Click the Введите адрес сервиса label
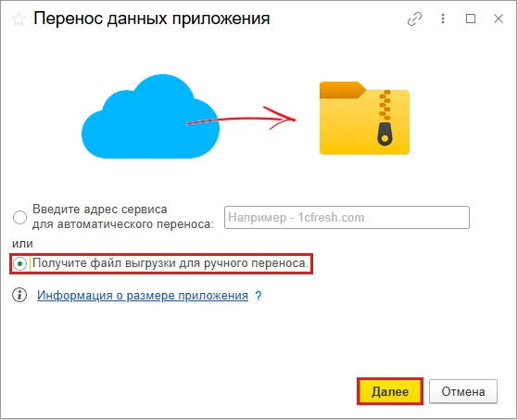 click(x=123, y=217)
